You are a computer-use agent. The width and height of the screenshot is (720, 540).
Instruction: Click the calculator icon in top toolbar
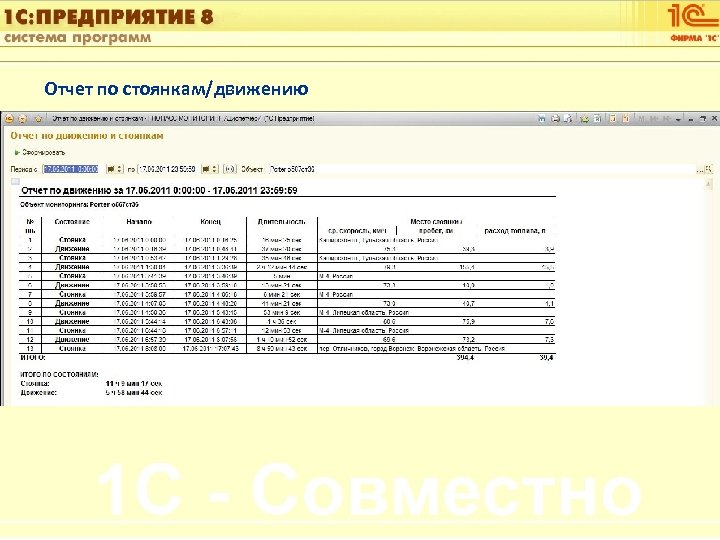pyautogui.click(x=613, y=118)
